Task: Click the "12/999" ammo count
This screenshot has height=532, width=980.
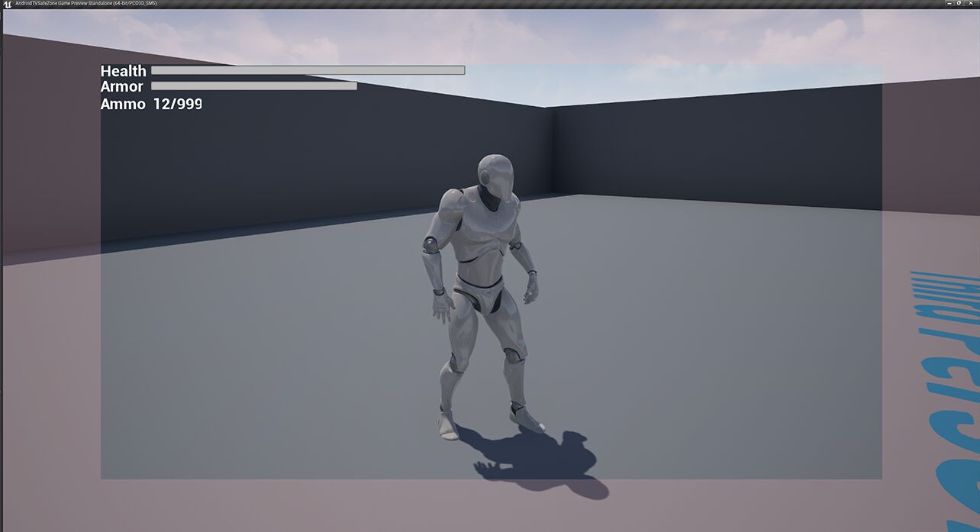Action: pos(177,104)
